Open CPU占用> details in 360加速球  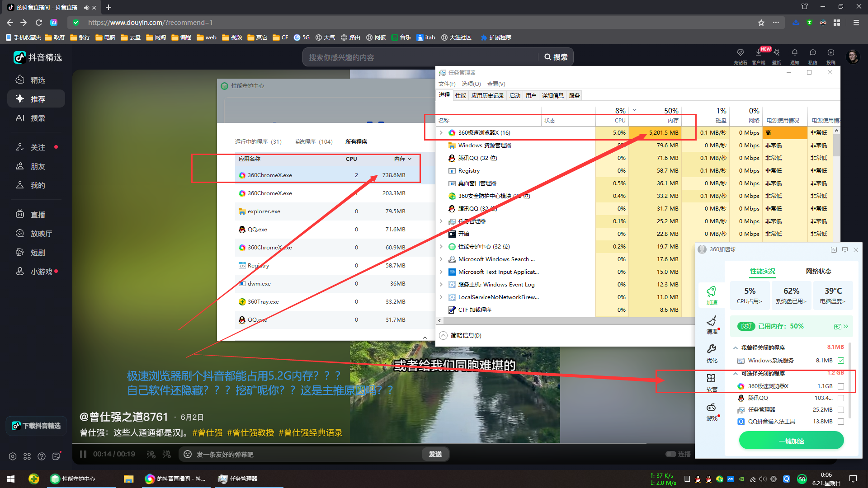point(750,295)
